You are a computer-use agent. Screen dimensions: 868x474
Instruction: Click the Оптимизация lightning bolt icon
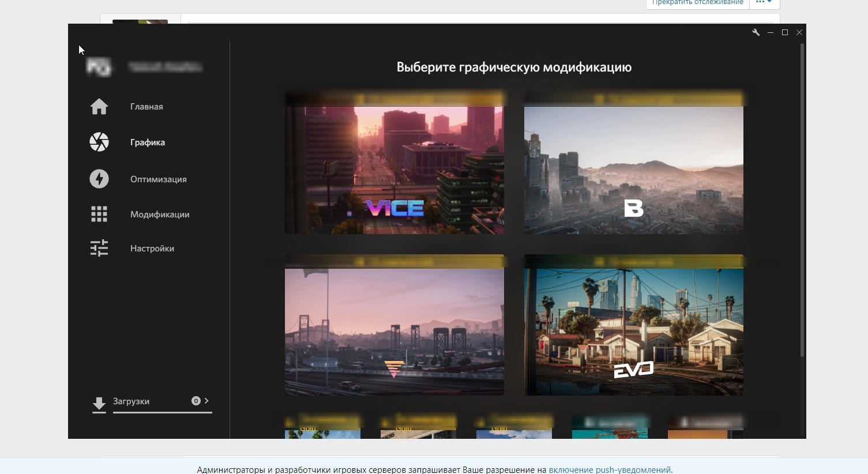point(99,179)
